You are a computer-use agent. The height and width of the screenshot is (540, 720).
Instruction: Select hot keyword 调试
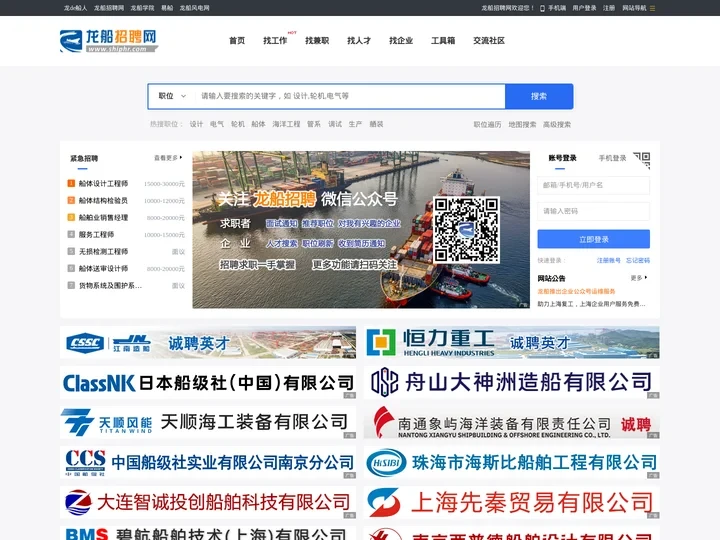(335, 124)
